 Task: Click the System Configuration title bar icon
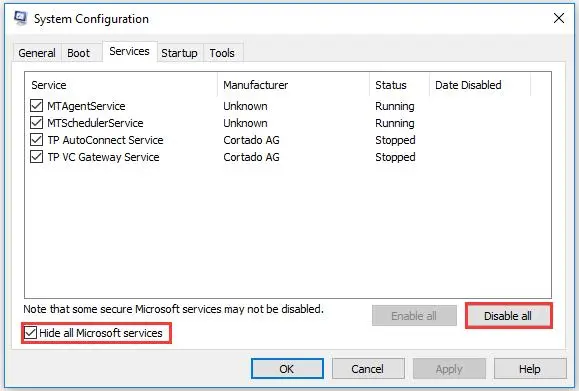point(21,18)
